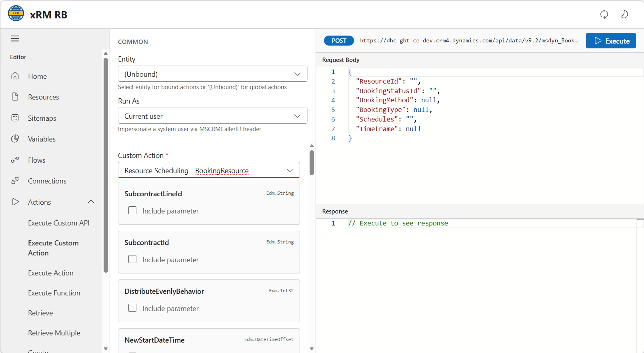
Task: Click the Sitemaps icon
Action: coord(15,118)
